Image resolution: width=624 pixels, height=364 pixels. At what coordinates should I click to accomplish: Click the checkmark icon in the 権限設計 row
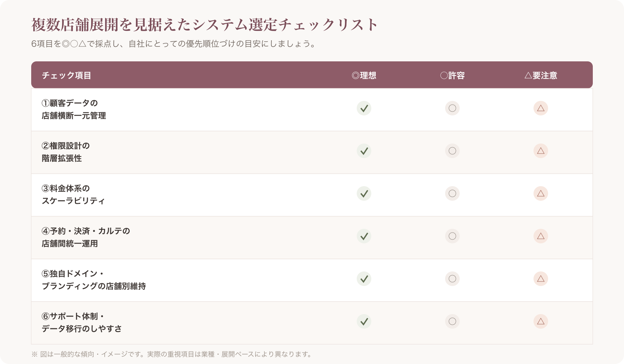click(x=364, y=151)
